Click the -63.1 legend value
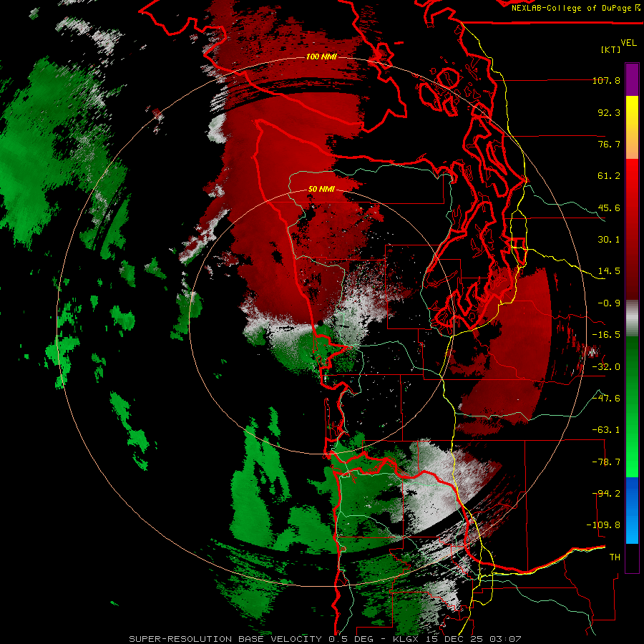Image resolution: width=644 pixels, height=644 pixels. (x=606, y=430)
